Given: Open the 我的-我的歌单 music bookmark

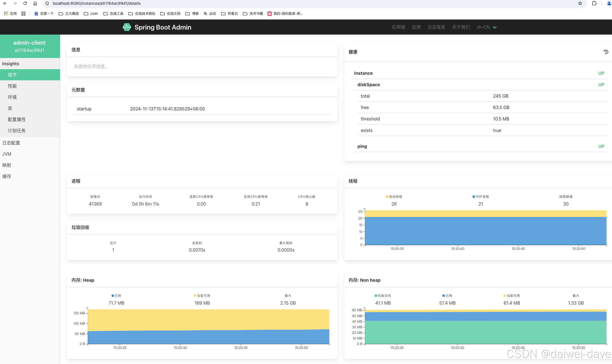Looking at the screenshot, I should point(285,13).
